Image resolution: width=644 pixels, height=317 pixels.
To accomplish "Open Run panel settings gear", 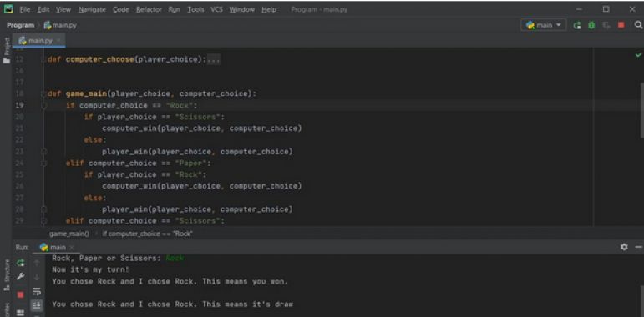I will 624,247.
